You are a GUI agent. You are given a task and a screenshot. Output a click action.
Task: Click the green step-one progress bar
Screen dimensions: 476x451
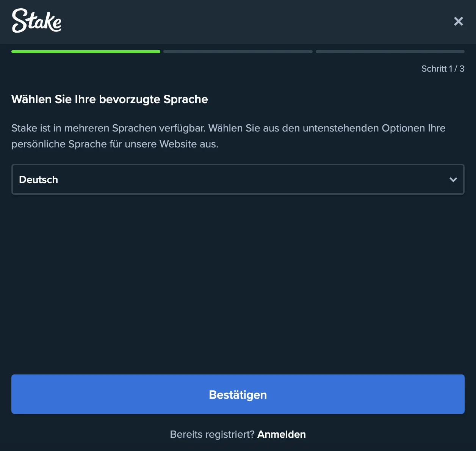tap(86, 51)
